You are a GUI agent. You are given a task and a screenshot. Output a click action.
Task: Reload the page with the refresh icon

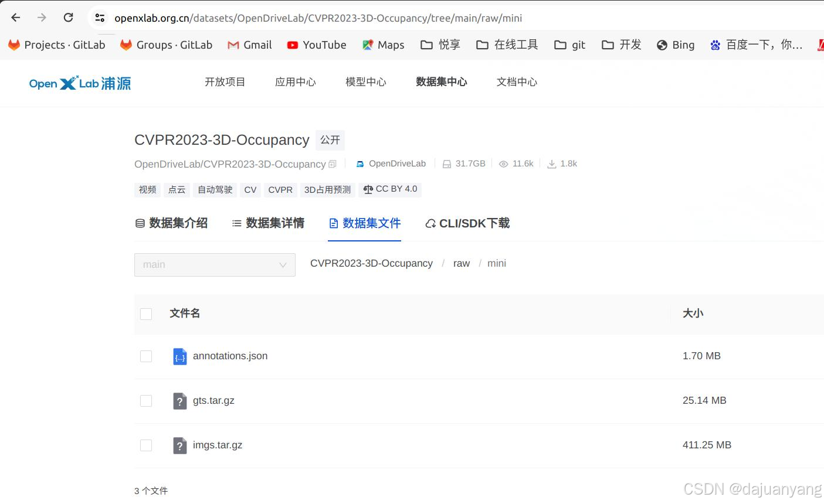click(68, 18)
